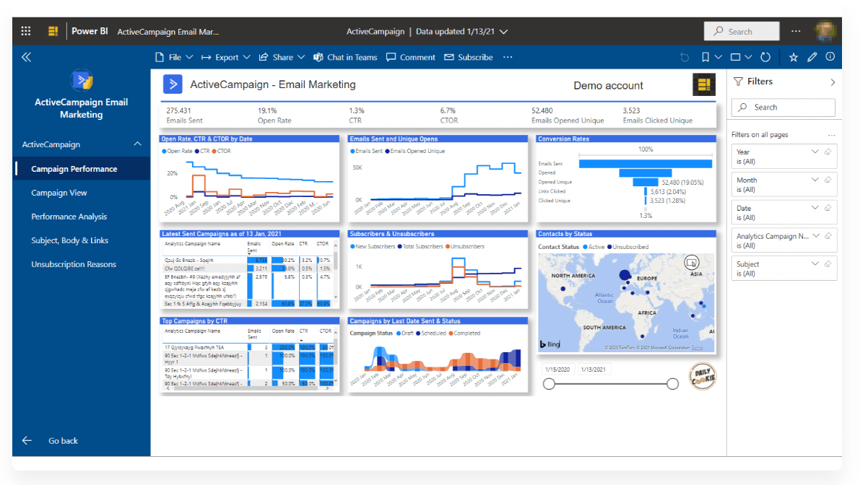868x485 pixels.
Task: Open the info icon in the toolbar
Action: coord(830,56)
